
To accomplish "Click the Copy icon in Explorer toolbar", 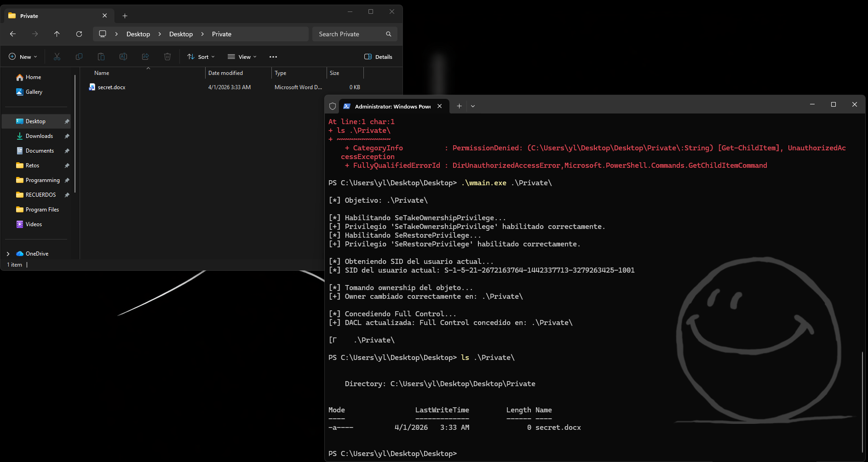I will point(79,57).
